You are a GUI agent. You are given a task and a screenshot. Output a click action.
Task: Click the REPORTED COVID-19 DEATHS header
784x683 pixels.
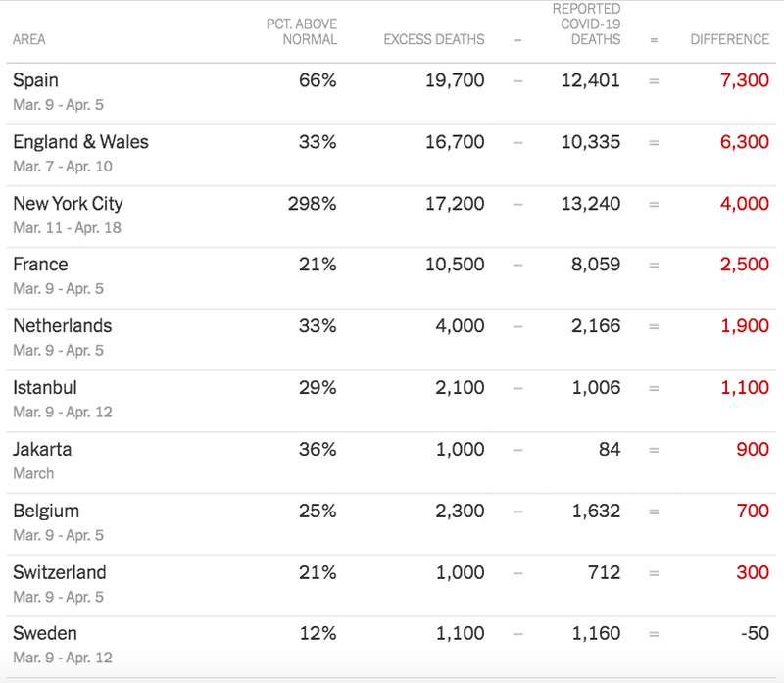(x=586, y=24)
